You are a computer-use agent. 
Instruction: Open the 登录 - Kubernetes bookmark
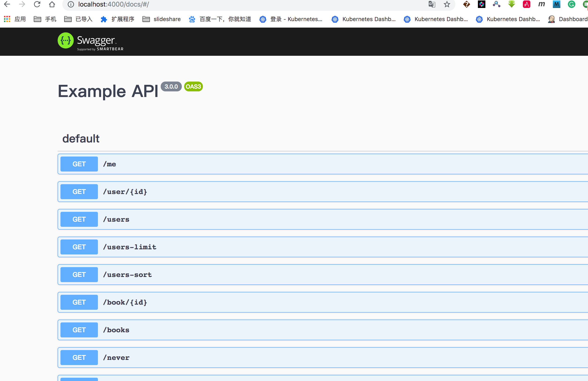click(291, 19)
